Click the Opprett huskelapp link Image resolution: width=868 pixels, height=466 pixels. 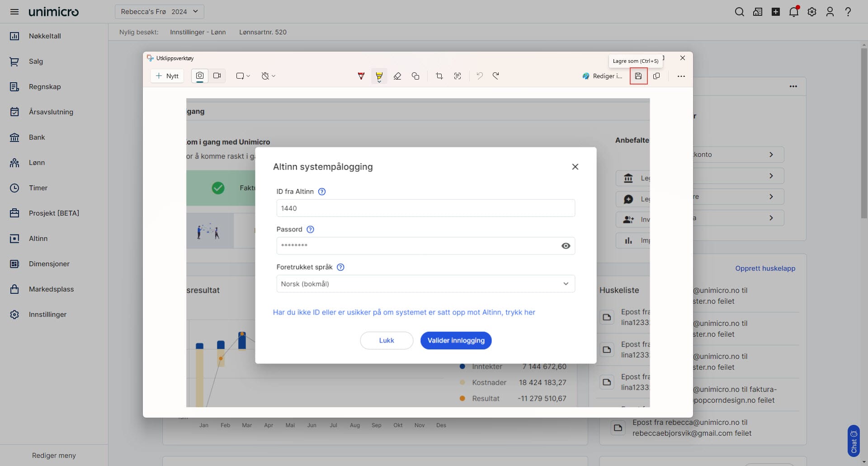pos(765,268)
